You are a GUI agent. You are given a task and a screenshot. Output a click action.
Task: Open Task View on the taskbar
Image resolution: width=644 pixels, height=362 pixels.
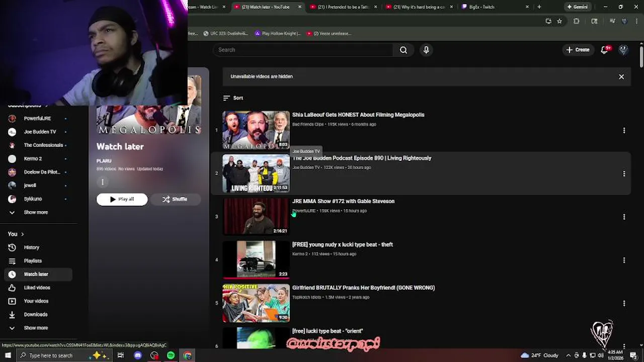(121, 355)
